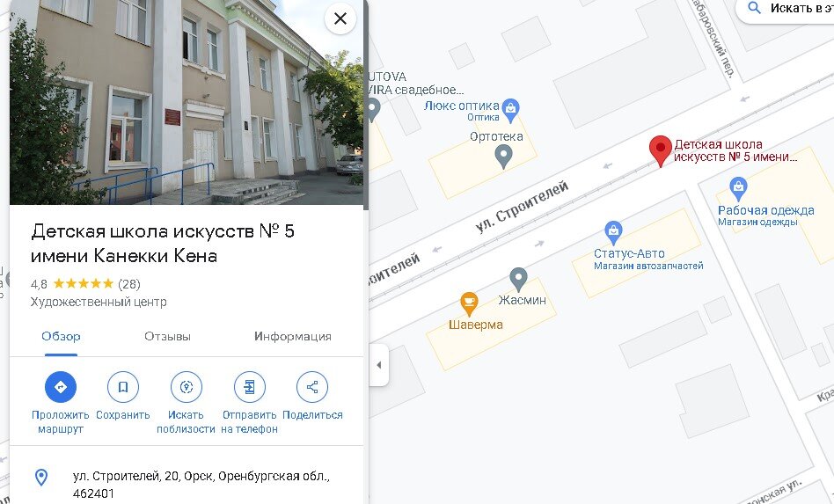Click the blue Directions route icon
834x504 pixels.
[61, 386]
